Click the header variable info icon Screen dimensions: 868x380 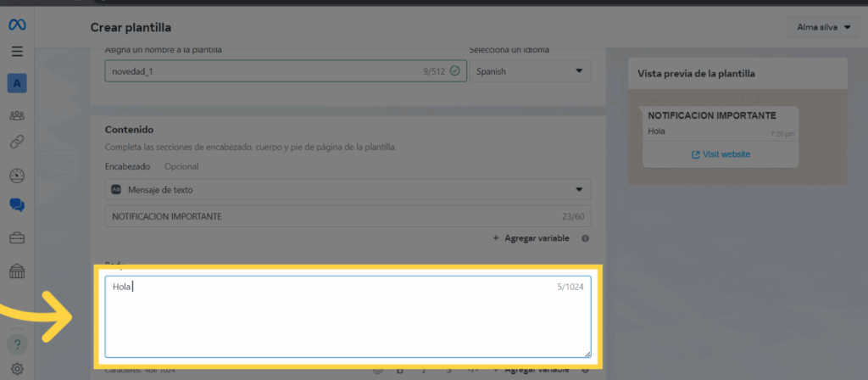point(586,238)
